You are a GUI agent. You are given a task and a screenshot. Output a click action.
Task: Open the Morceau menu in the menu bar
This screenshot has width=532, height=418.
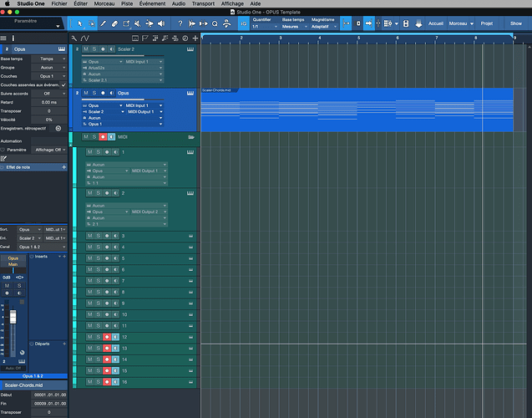pos(104,3)
